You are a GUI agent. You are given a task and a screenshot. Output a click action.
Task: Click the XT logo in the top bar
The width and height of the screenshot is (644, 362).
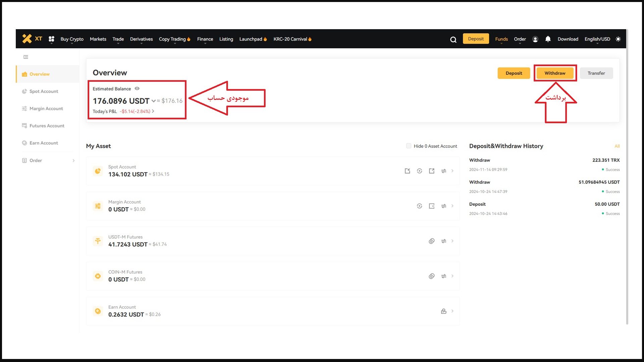tap(32, 39)
